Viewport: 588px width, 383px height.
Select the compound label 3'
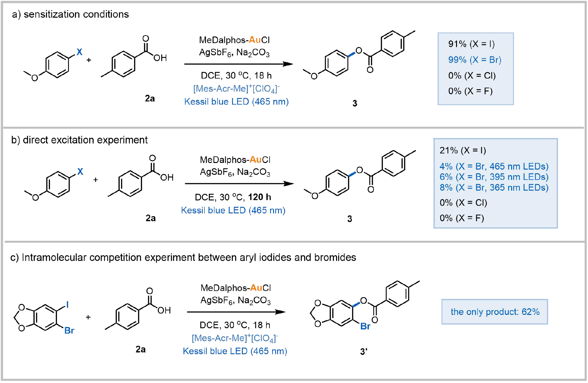tap(363, 351)
